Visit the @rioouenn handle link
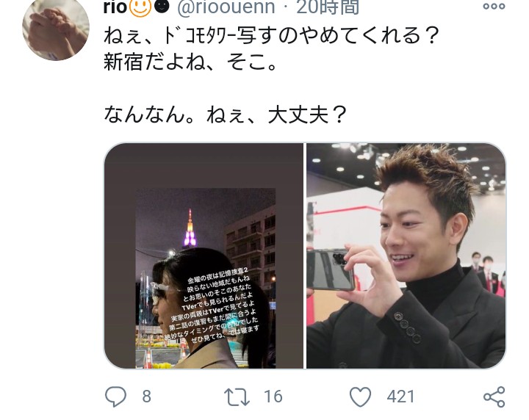 pyautogui.click(x=226, y=7)
